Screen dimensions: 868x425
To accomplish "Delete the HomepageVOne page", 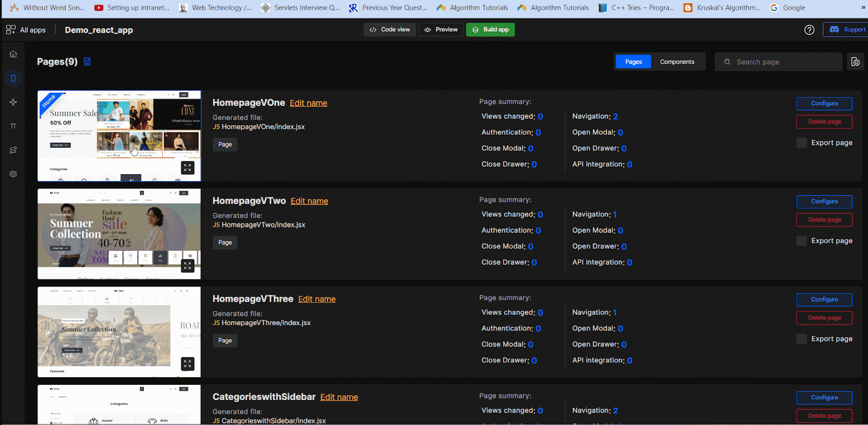I will (x=824, y=122).
